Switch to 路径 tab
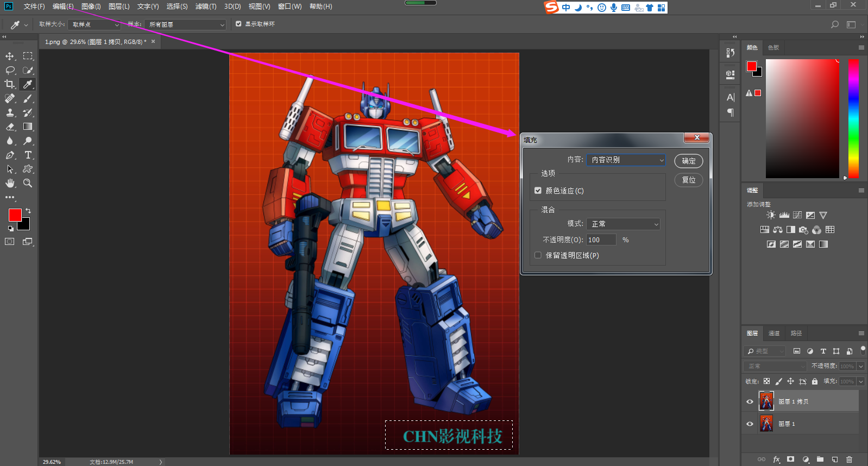The width and height of the screenshot is (868, 466). point(796,333)
